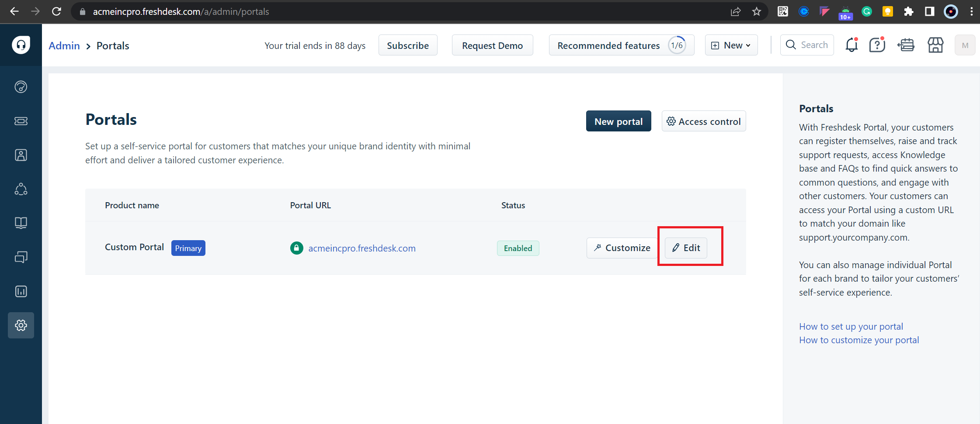
Task: Open the acmeincpro.freshdesk.com portal link
Action: [362, 248]
